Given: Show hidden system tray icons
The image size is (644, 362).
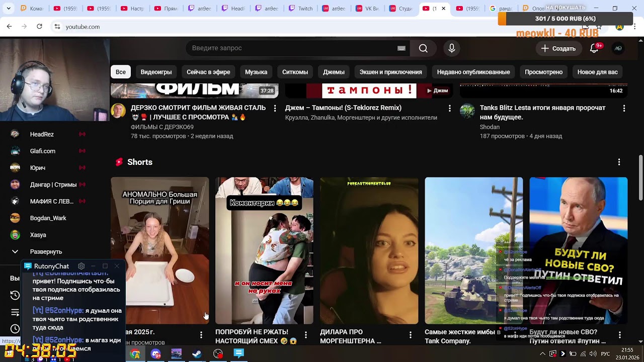Looking at the screenshot, I should 542,354.
